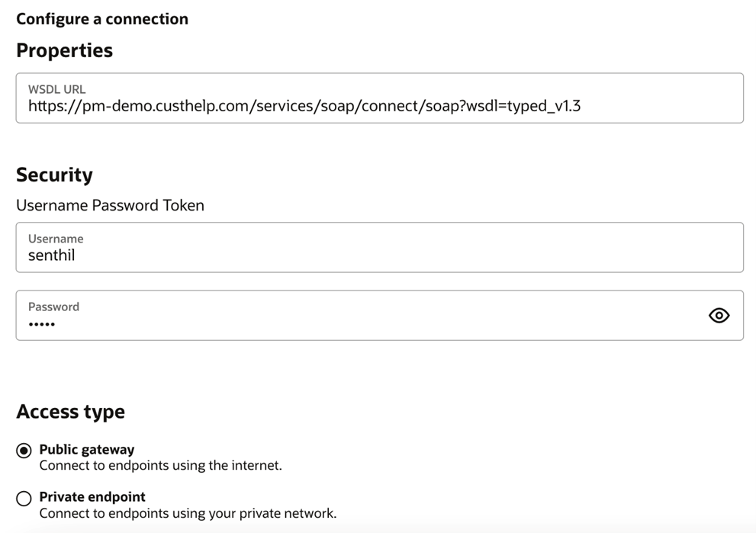Click into the WSDL URL field
756x533 pixels.
379,98
